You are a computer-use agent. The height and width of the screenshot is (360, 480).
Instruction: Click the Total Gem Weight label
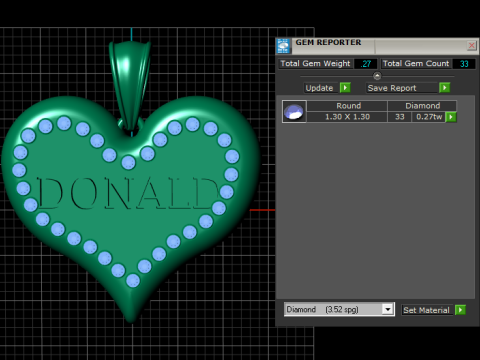(x=315, y=64)
